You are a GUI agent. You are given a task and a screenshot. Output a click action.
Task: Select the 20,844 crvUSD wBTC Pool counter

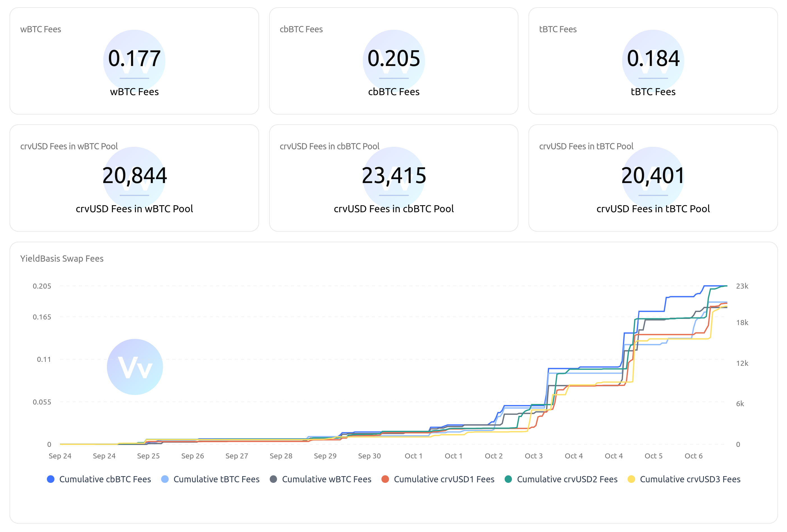pos(134,175)
